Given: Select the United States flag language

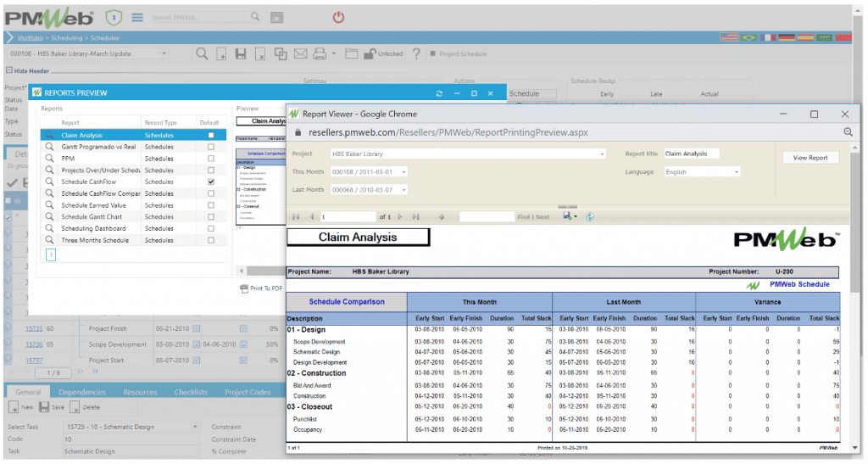Looking at the screenshot, I should pos(728,37).
